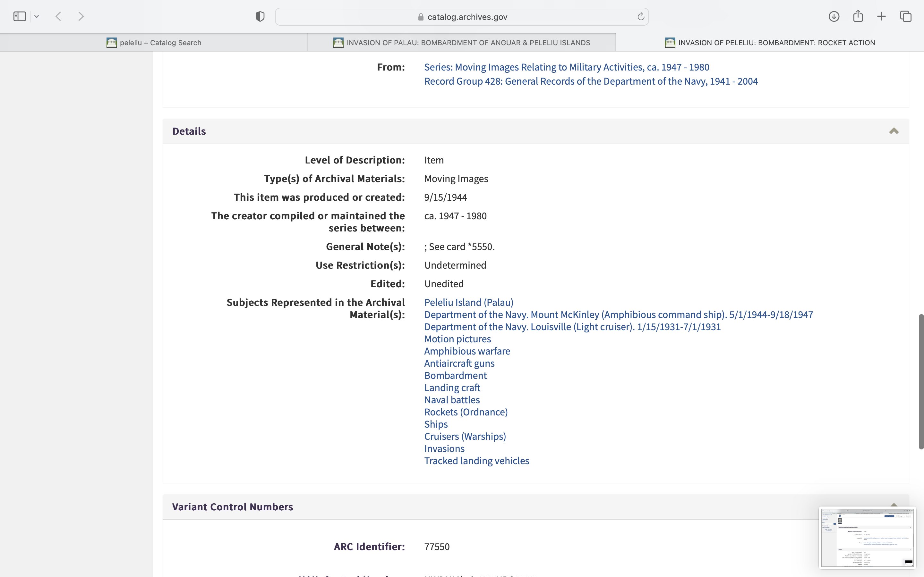Switch to the peleliu Catalog Search tab
Image resolution: width=924 pixels, height=577 pixels.
click(154, 43)
